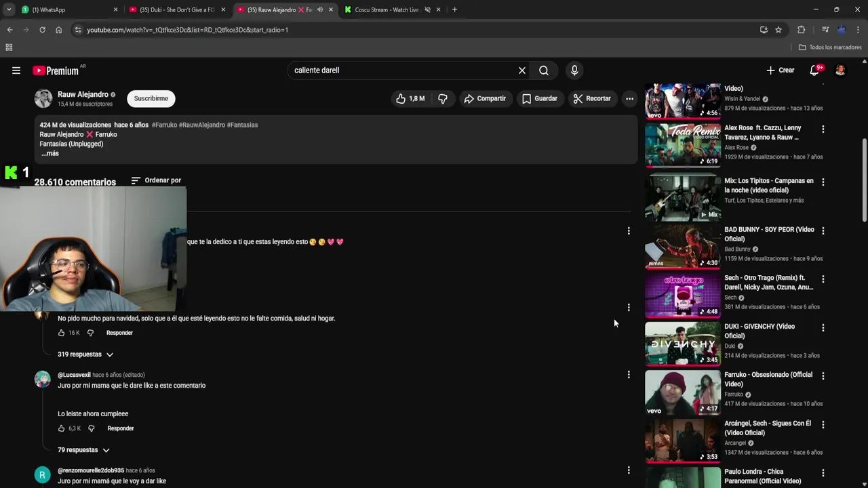Expand 319 respuestas replies
Viewport: 868px width, 488px height.
[85, 354]
